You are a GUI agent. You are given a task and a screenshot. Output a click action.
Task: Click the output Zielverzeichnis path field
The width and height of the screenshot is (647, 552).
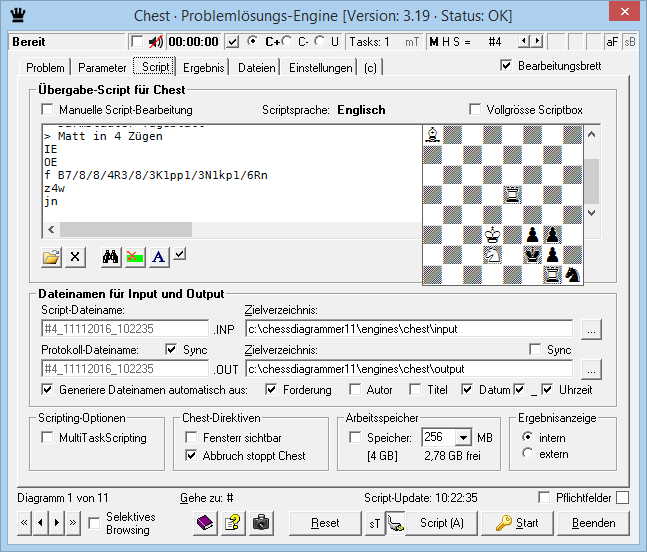click(409, 369)
